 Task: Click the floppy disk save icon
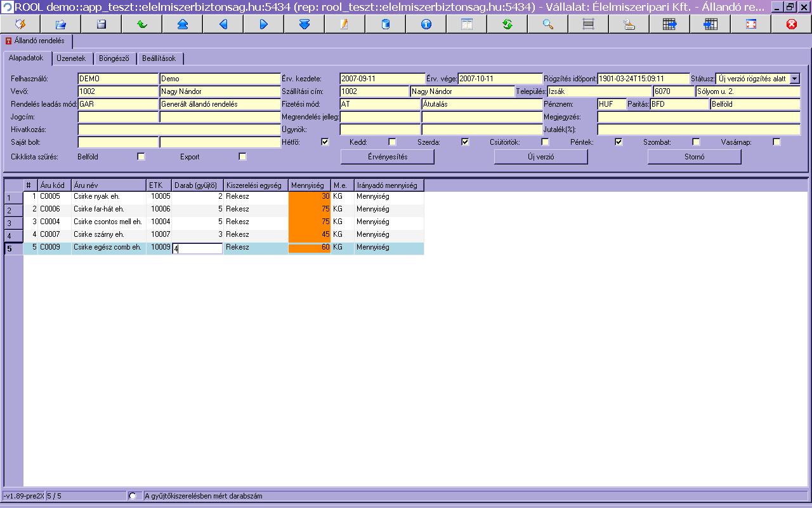[101, 24]
